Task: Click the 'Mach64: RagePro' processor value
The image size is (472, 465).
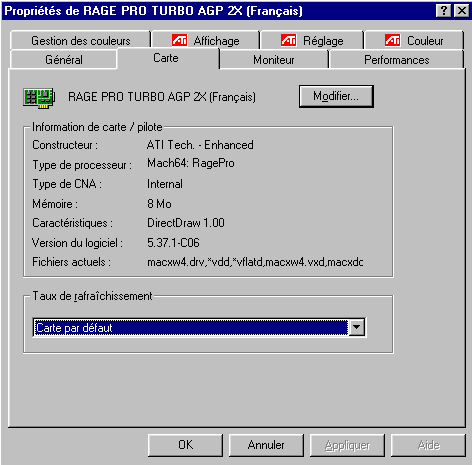Action: point(191,163)
